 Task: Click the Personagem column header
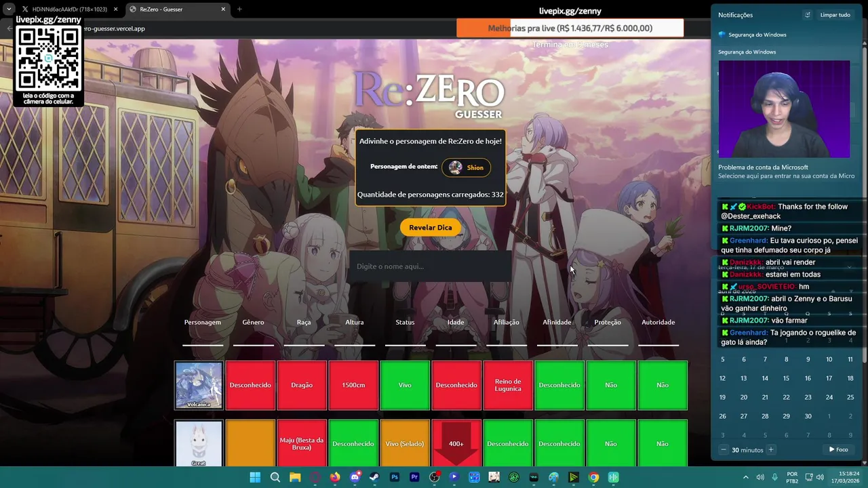click(202, 322)
